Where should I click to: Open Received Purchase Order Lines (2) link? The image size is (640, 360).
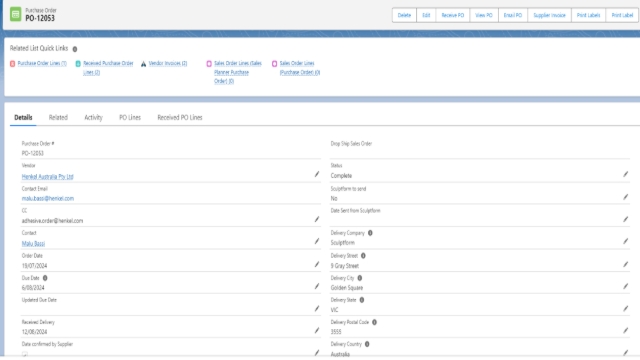tap(108, 68)
